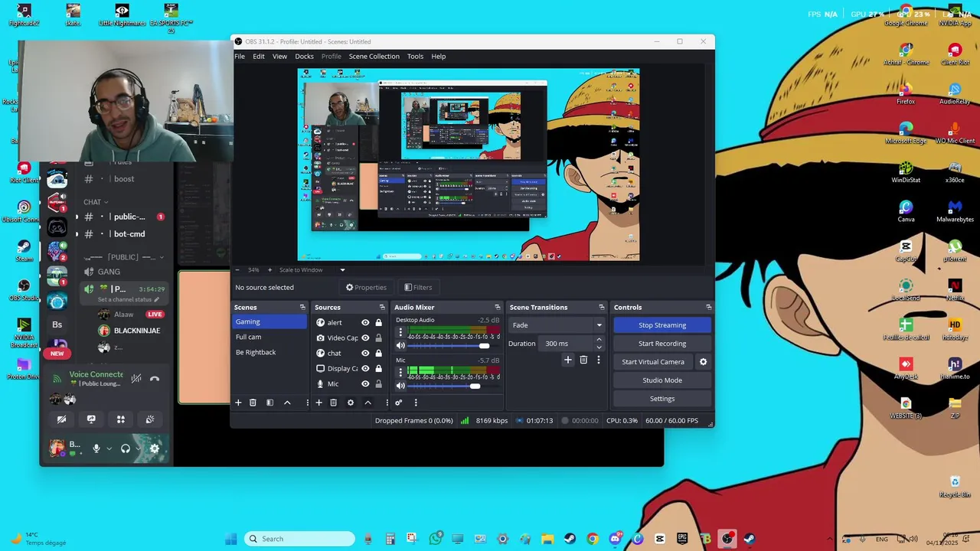
Task: Click Windows taskbar Search box
Action: [299, 539]
